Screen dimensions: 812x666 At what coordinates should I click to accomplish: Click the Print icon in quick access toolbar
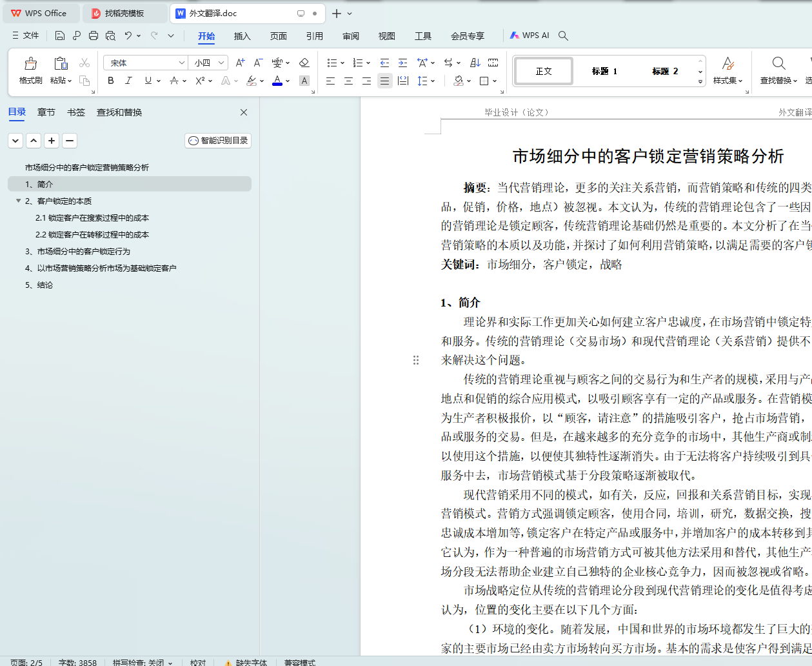pos(94,35)
